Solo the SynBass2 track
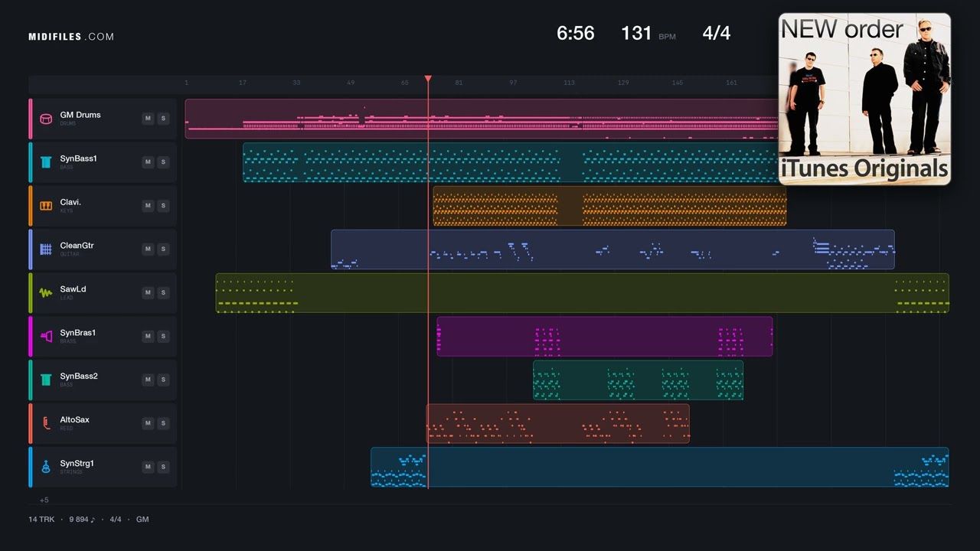980x551 pixels. [163, 380]
